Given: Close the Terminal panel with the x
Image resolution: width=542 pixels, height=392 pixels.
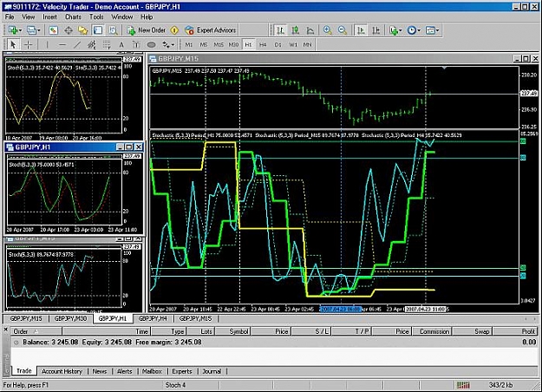Looking at the screenshot, I should (x=5, y=330).
